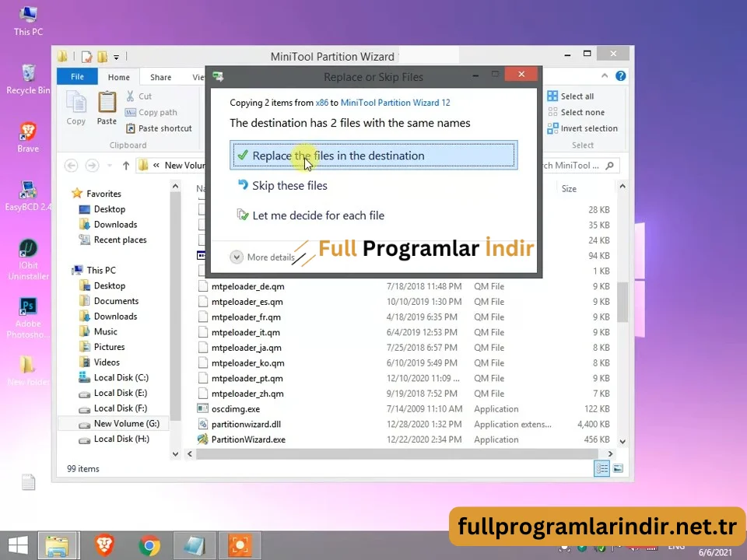Go forward with the Explorer forward arrow
Screen dimensions: 747x560
pos(92,165)
